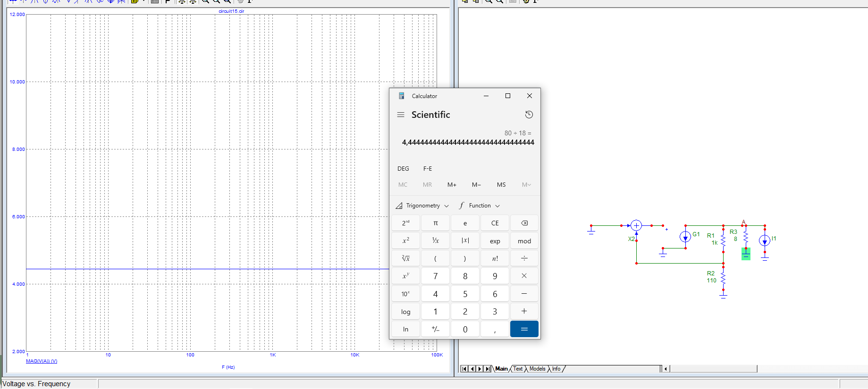Click the horizontal scrollbar track of schematic

(812, 369)
